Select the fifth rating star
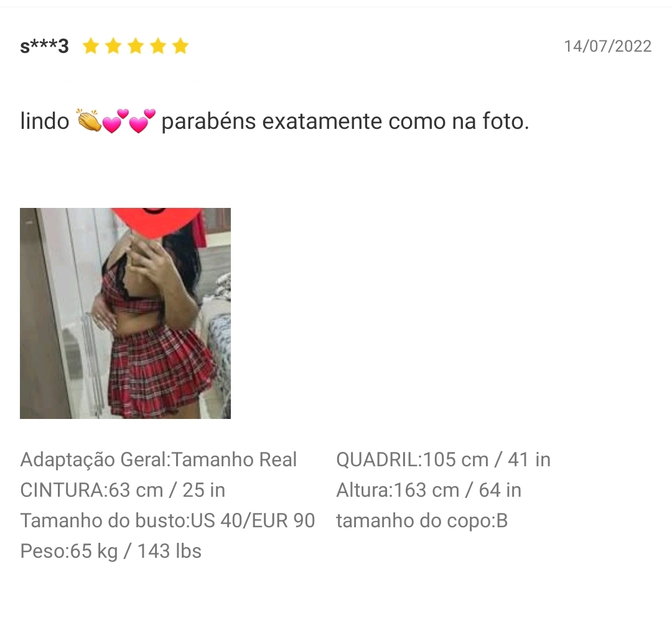The height and width of the screenshot is (625, 672). tap(180, 46)
